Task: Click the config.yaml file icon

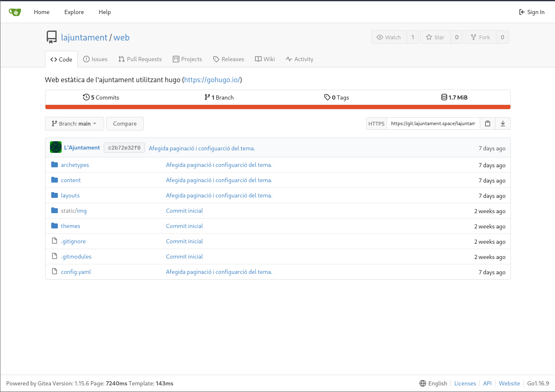Action: point(55,272)
